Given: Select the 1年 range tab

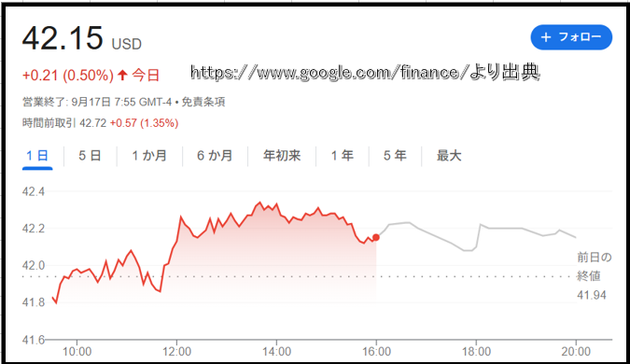Looking at the screenshot, I should pos(343,156).
